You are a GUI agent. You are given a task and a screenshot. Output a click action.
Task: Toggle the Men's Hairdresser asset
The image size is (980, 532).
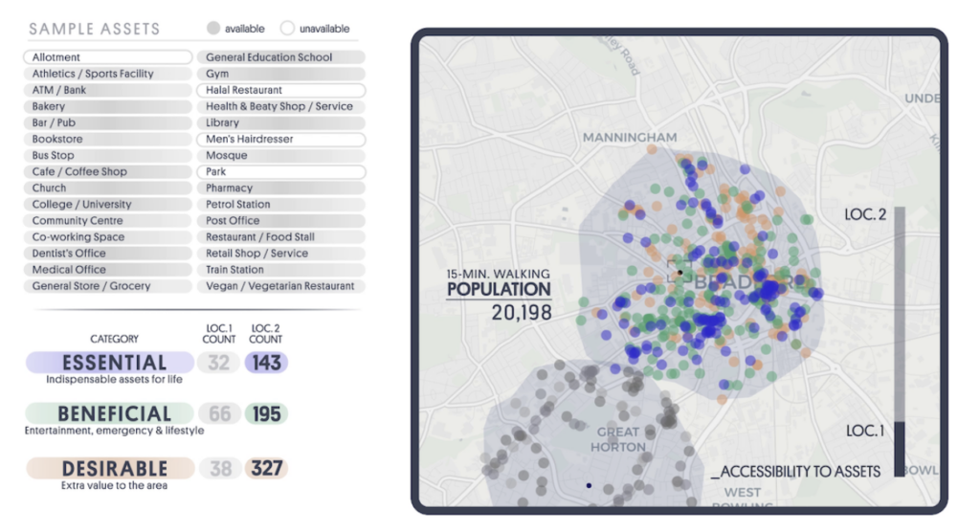click(x=280, y=139)
